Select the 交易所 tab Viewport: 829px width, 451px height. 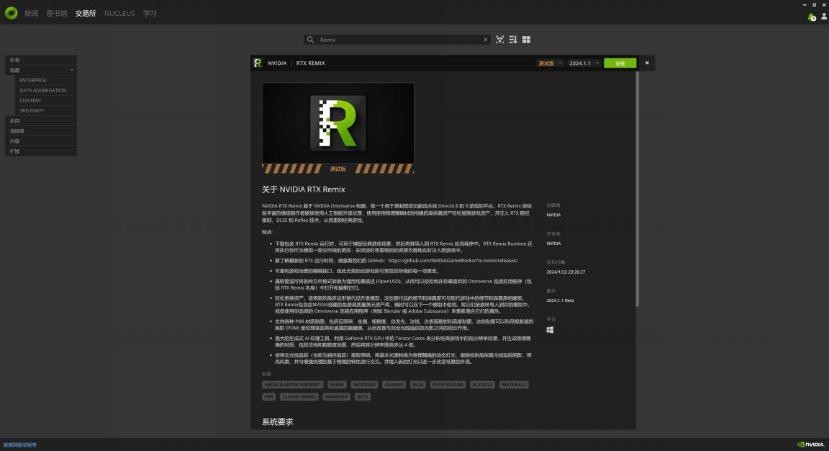click(85, 13)
